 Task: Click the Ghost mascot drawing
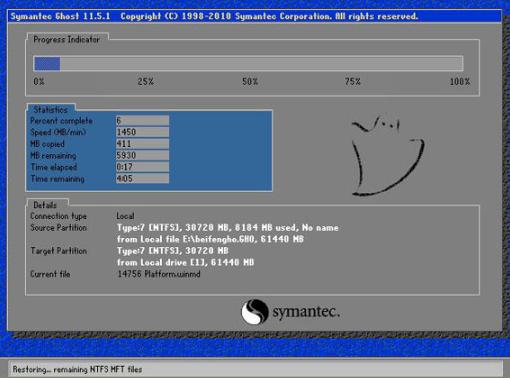pos(388,155)
